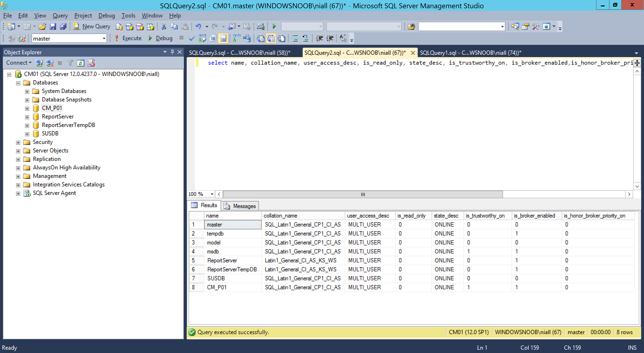Open the Toolbox hammer and wrench icon
This screenshot has width=644, height=353.
(x=536, y=26)
